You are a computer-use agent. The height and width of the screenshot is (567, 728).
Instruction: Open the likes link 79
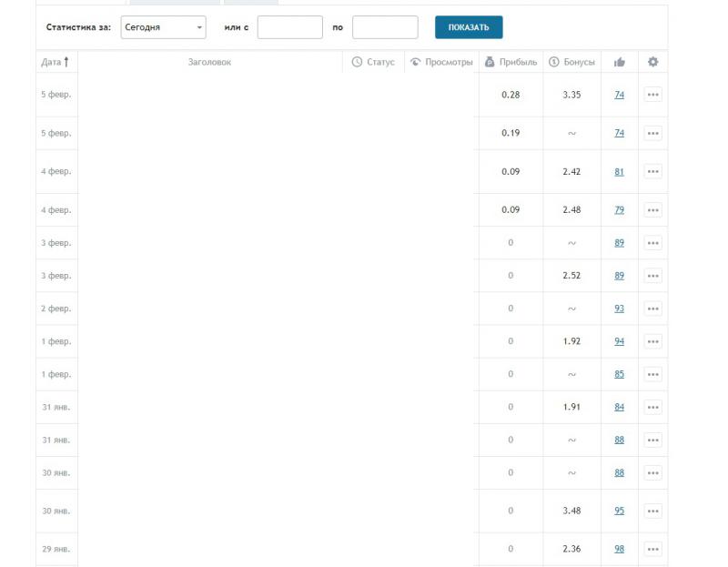tap(620, 210)
